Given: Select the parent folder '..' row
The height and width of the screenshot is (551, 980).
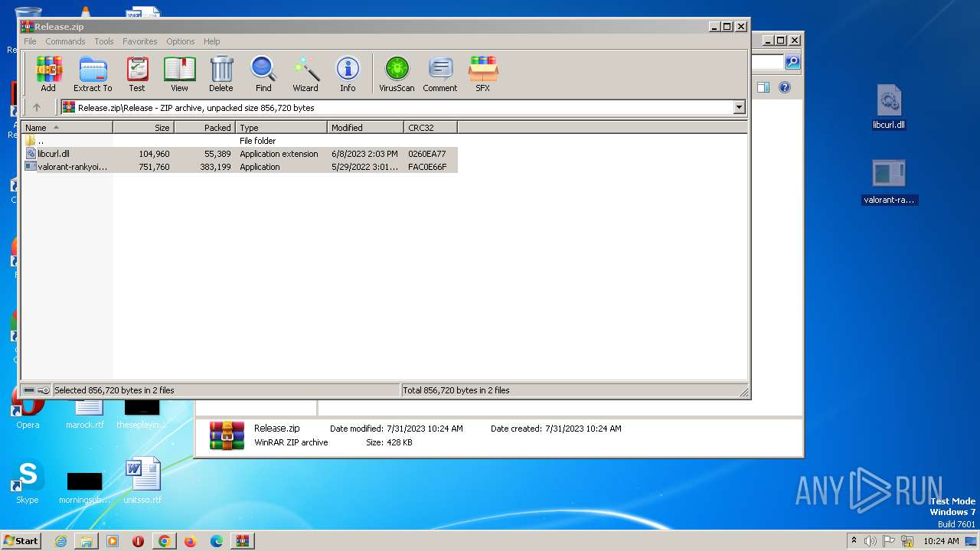Looking at the screenshot, I should pyautogui.click(x=240, y=141).
